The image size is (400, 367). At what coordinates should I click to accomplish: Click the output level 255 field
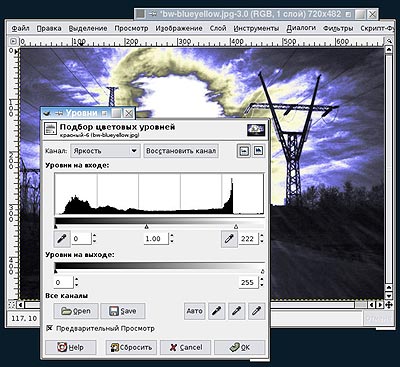[x=248, y=282]
